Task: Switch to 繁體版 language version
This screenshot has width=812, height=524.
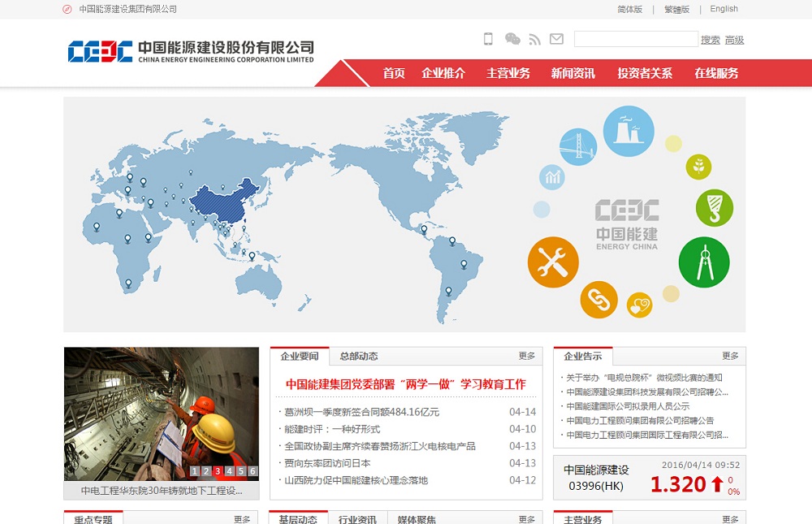Action: [677, 9]
